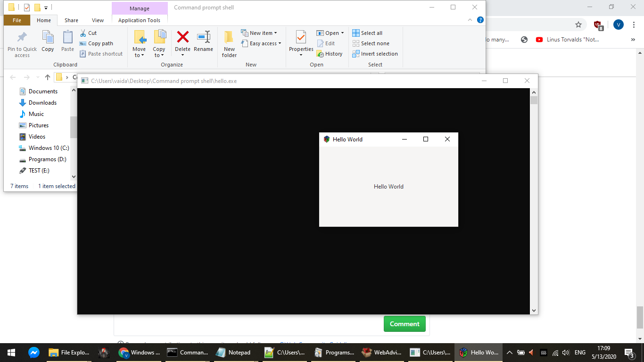
Task: Click navigation pane scrollbar down arrow
Action: click(74, 177)
